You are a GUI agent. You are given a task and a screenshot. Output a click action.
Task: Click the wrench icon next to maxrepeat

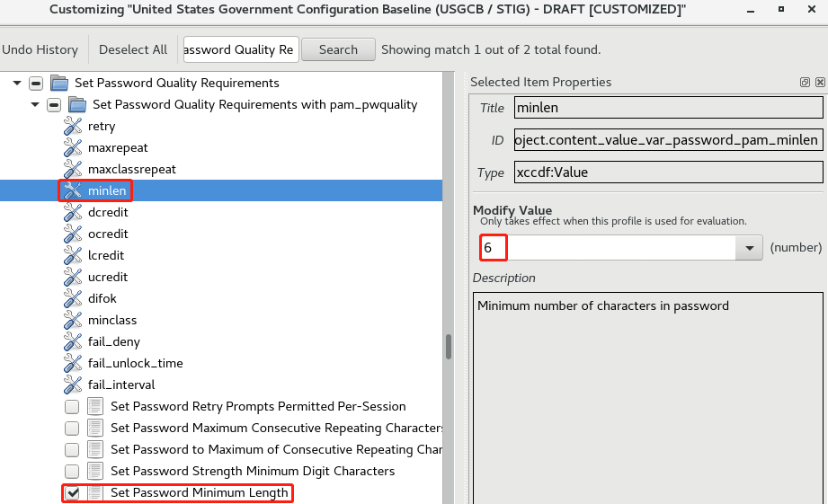73,148
